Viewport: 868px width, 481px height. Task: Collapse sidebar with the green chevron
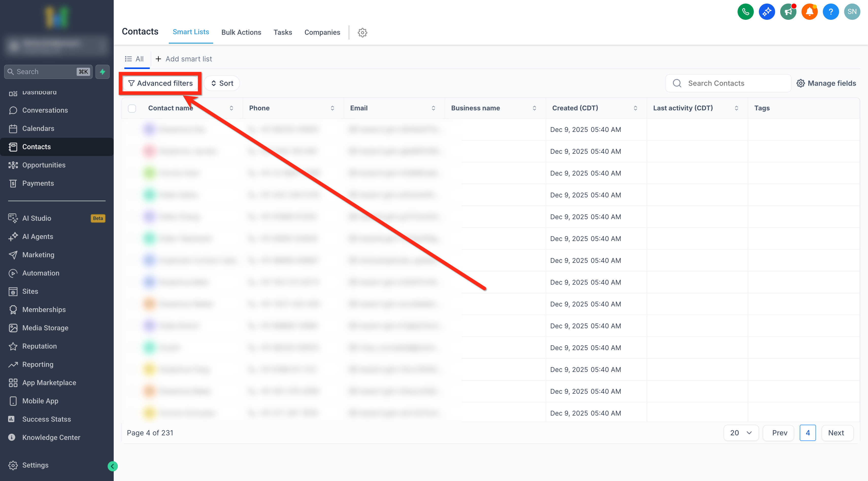point(112,466)
